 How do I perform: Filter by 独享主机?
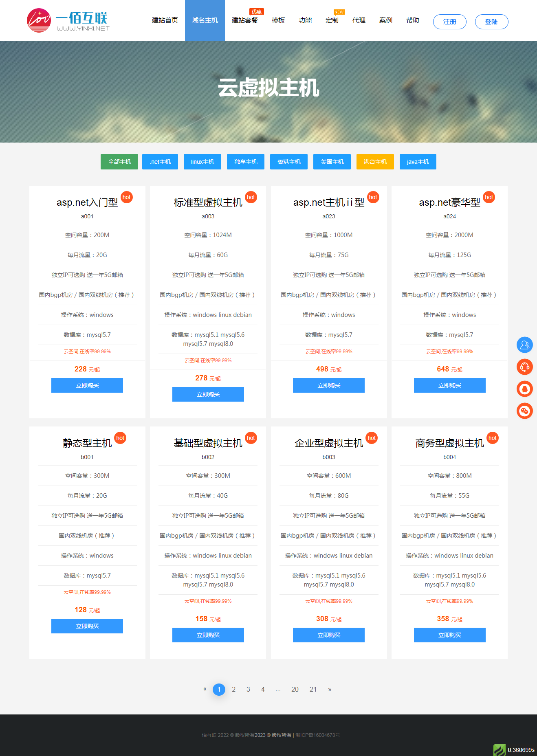246,162
